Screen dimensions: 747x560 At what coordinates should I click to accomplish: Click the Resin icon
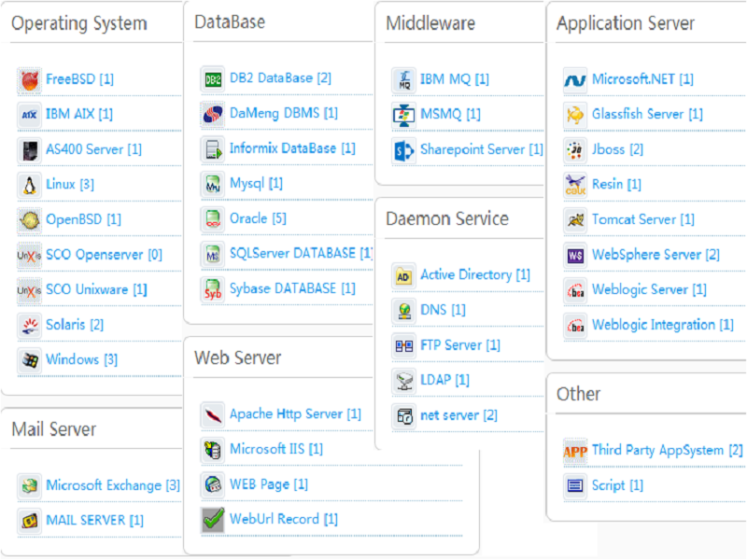pos(575,185)
